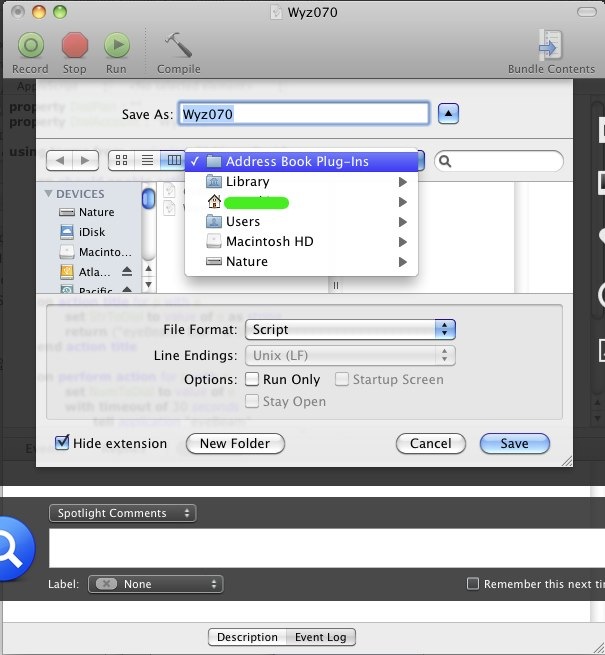Expand the Macintosh HD submenu arrow

pos(402,242)
